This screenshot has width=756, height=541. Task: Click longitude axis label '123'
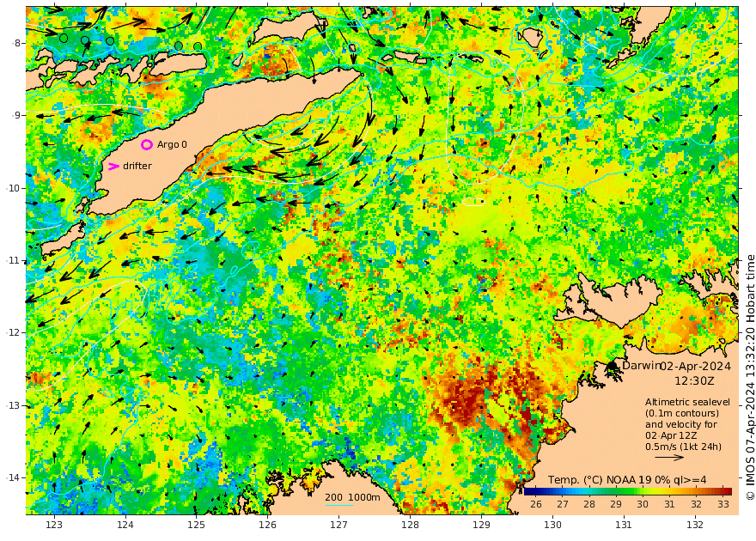[54, 525]
